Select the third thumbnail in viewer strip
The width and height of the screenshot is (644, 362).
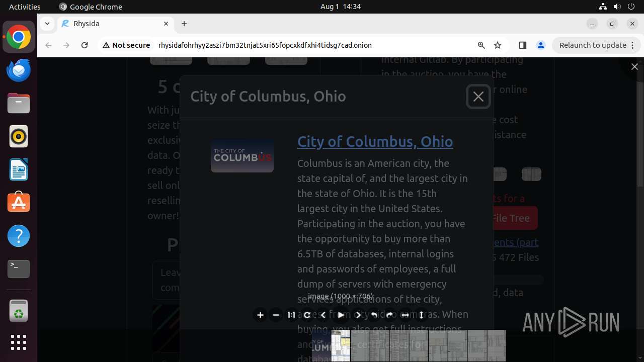coord(360,346)
